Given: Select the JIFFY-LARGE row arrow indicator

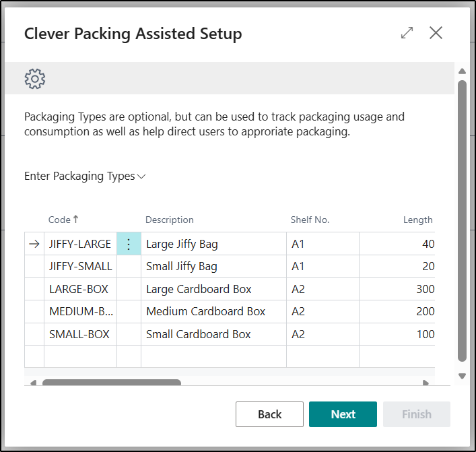Looking at the screenshot, I should [x=34, y=244].
